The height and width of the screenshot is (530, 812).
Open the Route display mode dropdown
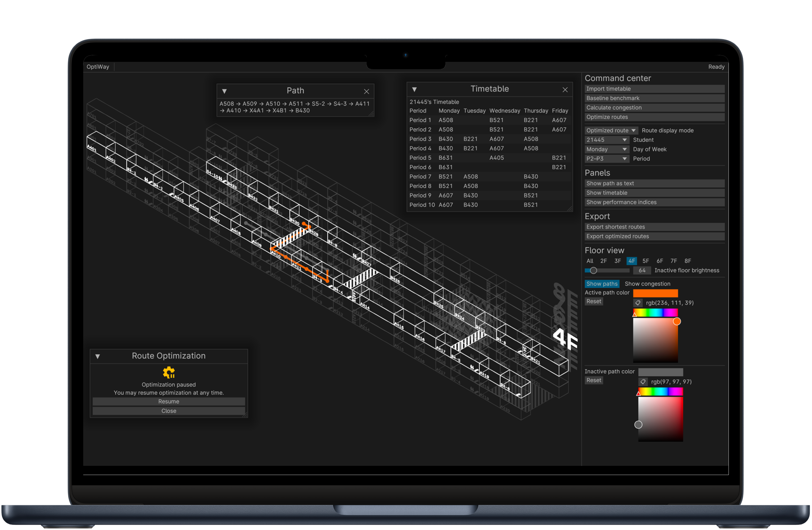pyautogui.click(x=611, y=130)
